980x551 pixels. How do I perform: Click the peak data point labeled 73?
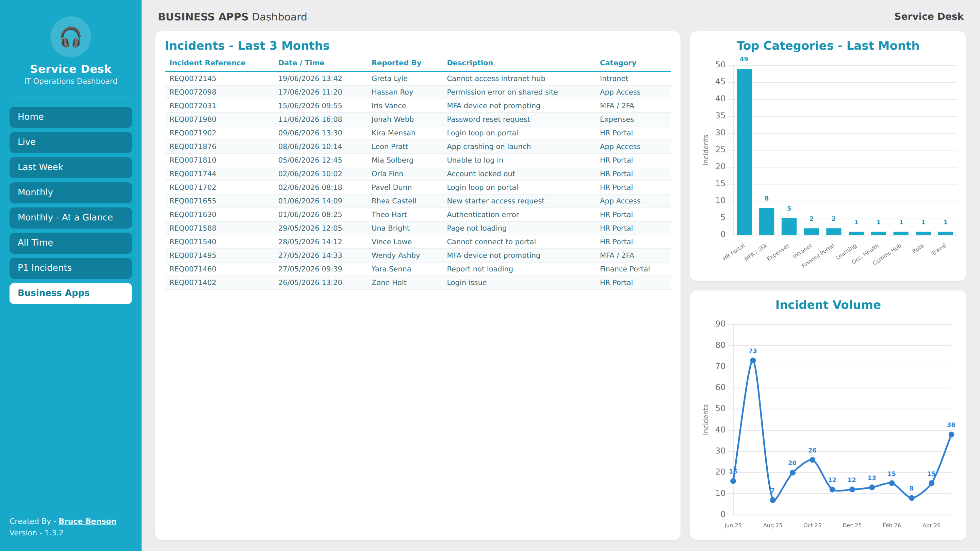pos(752,361)
